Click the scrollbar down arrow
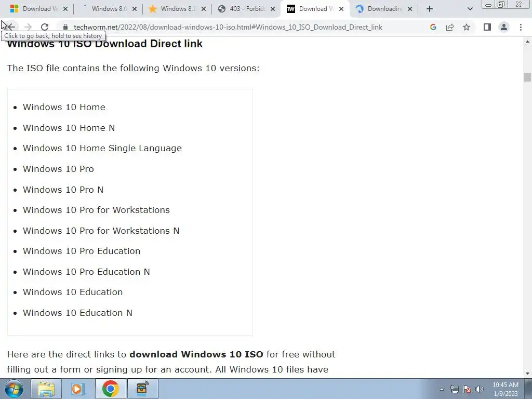 527,373
